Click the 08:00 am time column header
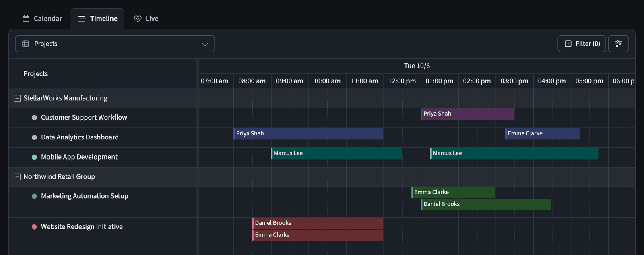Image resolution: width=644 pixels, height=255 pixels. pos(252,81)
